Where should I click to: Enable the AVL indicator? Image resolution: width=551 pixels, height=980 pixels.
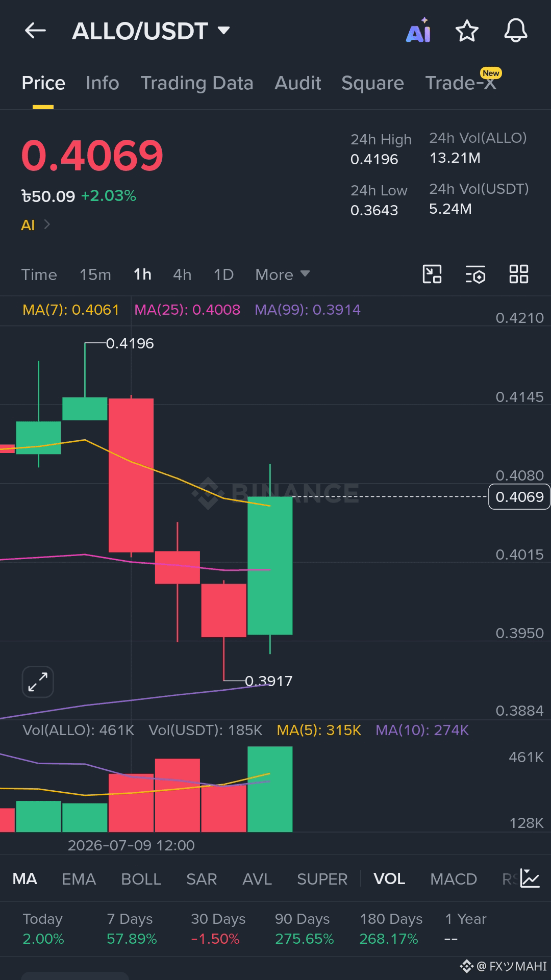coord(257,879)
